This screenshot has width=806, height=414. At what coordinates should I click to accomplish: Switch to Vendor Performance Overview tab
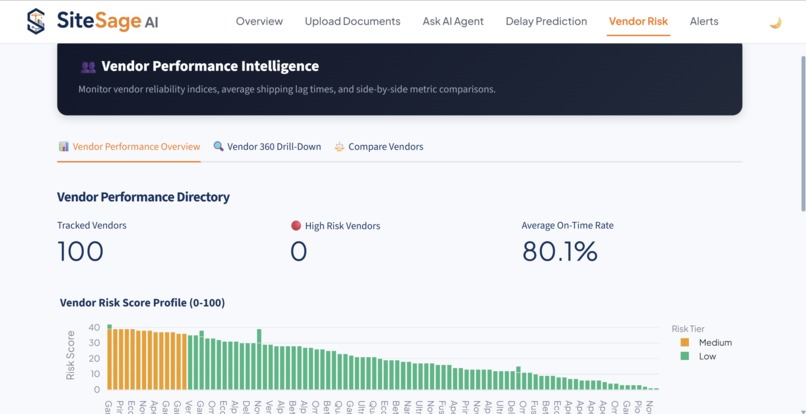coord(129,147)
